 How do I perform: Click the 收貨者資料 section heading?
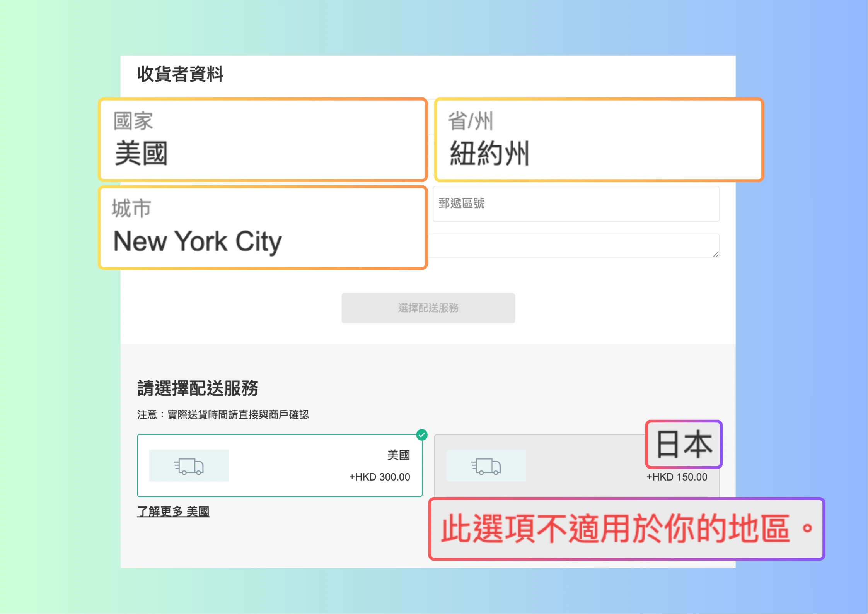180,74
